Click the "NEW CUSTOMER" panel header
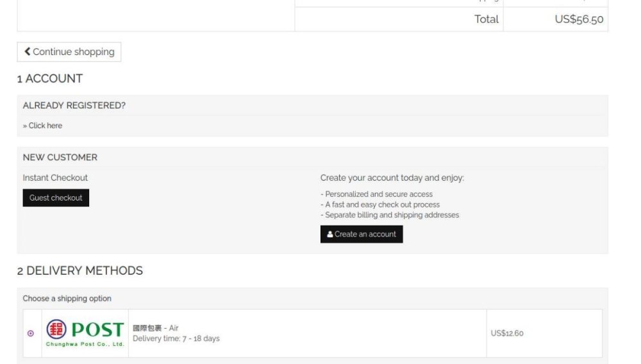The width and height of the screenshot is (641, 364). (60, 157)
